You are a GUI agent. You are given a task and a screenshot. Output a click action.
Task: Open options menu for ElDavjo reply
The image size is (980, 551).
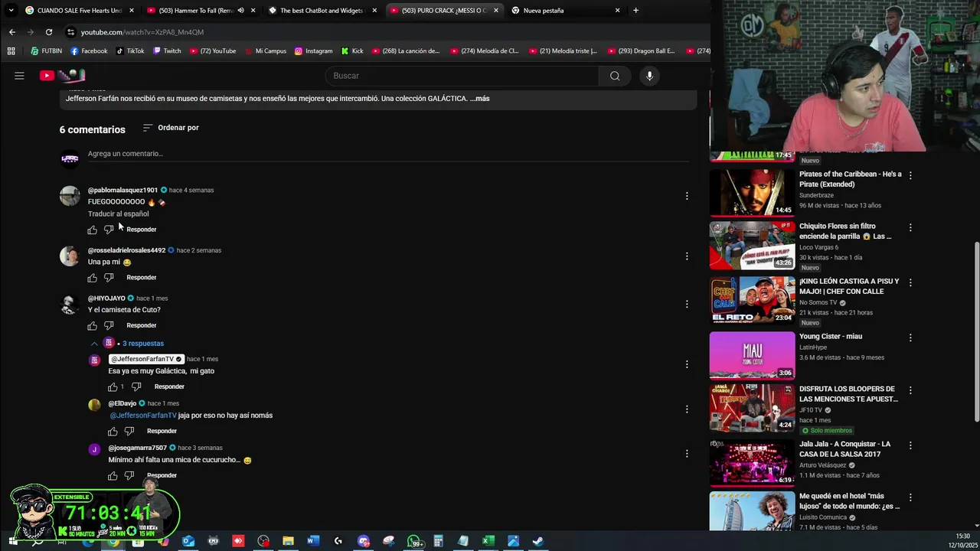tap(687, 409)
